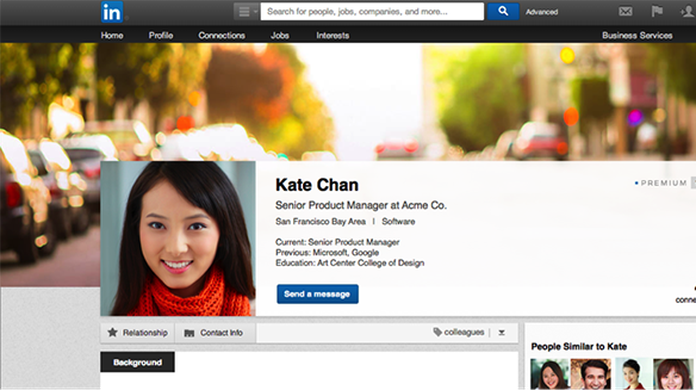
Task: Switch to the Relationship tab
Action: [x=138, y=333]
